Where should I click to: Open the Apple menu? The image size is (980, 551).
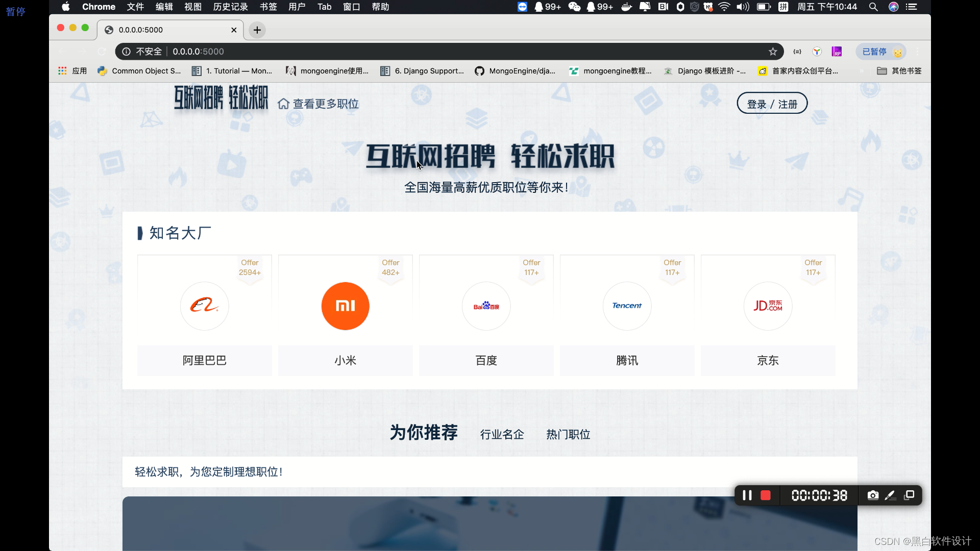pos(66,7)
